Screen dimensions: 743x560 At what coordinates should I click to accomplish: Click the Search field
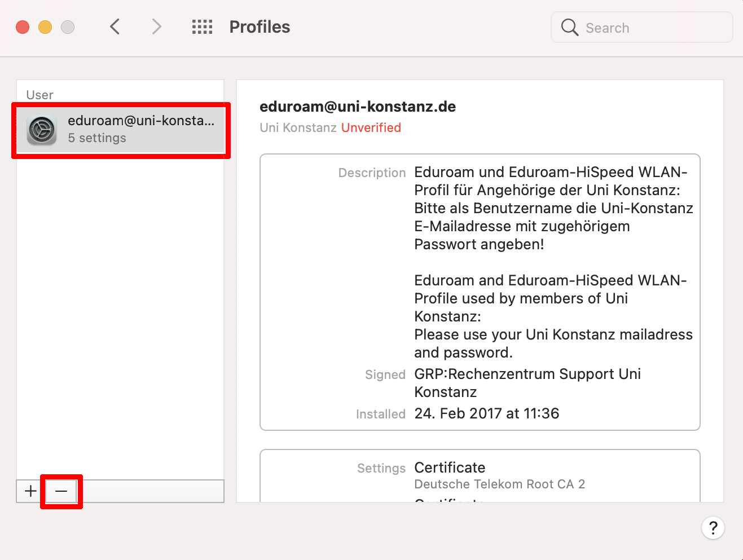point(641,28)
